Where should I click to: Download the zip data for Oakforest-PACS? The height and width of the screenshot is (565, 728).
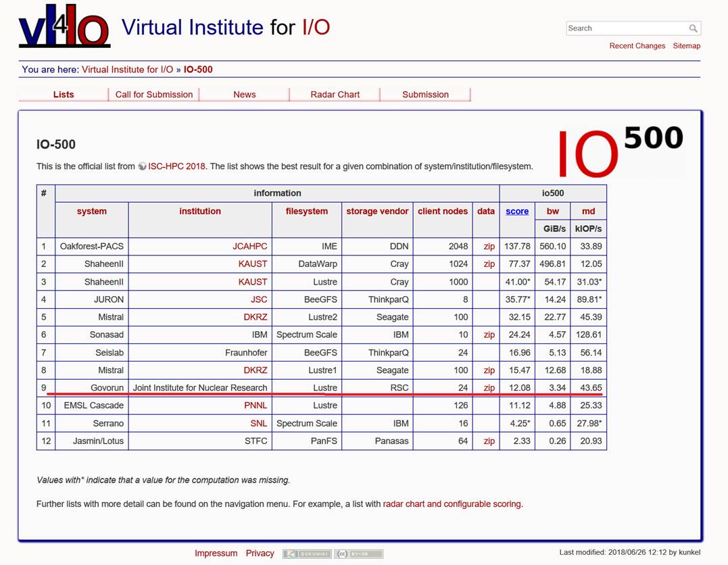(489, 247)
